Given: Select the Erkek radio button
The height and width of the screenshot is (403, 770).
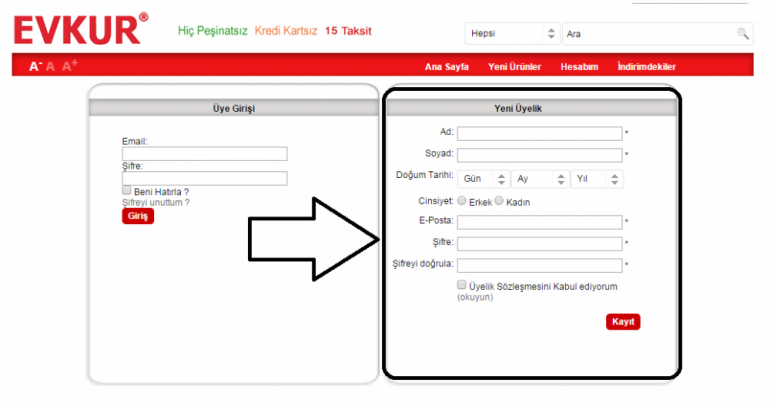Looking at the screenshot, I should 461,201.
